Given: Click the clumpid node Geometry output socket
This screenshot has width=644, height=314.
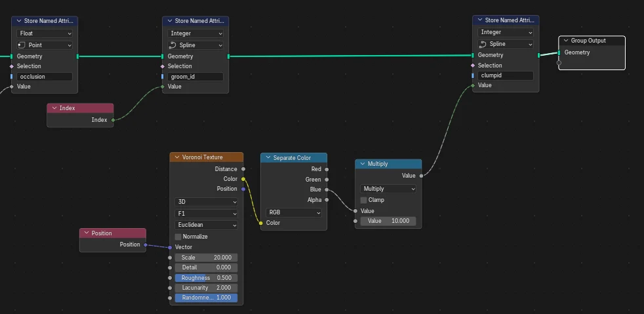Looking at the screenshot, I should point(539,56).
